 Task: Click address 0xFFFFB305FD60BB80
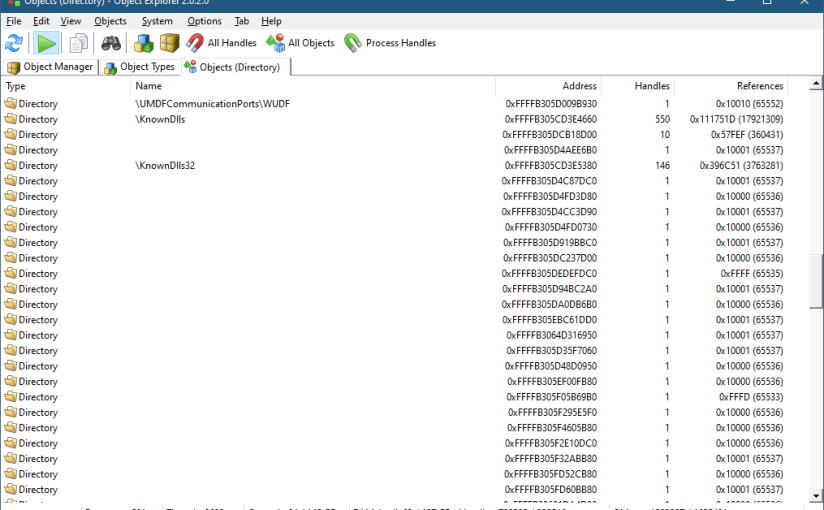point(550,489)
